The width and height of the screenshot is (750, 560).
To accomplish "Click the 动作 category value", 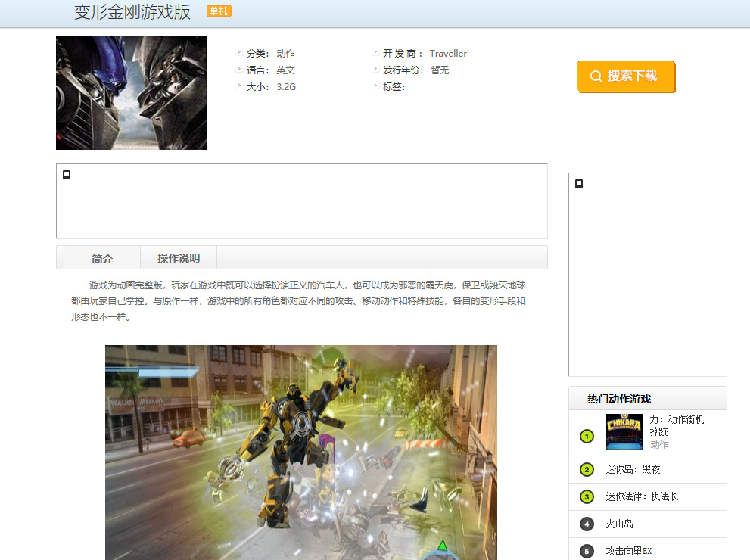I will coord(285,54).
